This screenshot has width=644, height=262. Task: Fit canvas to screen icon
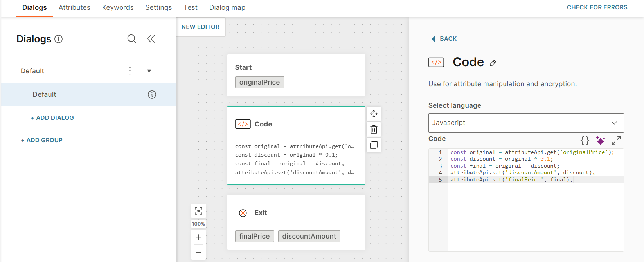(199, 211)
